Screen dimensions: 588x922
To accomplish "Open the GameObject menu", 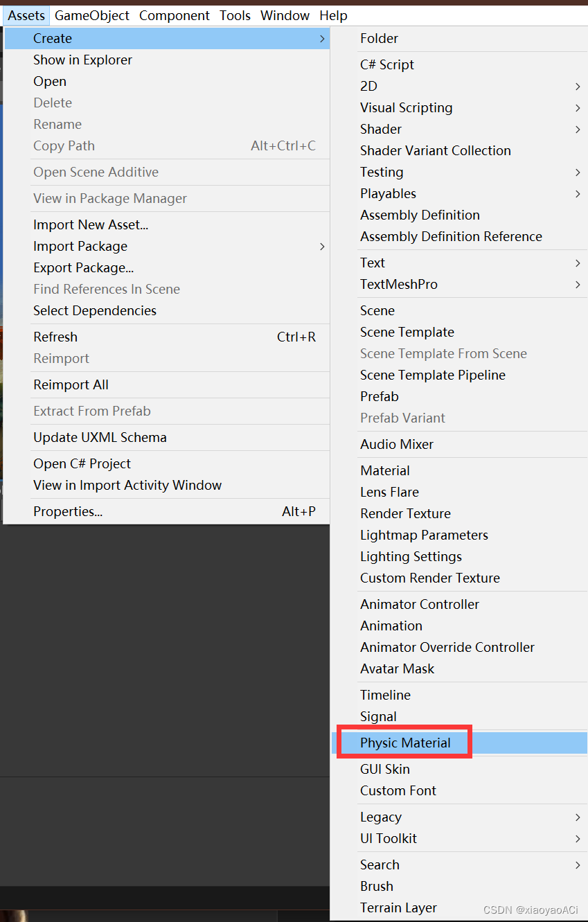I will [x=92, y=15].
